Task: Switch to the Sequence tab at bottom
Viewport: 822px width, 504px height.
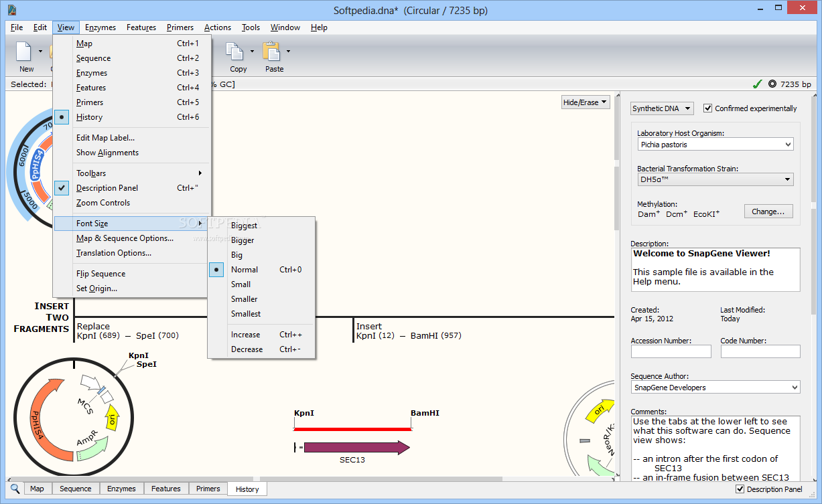Action: click(x=76, y=489)
